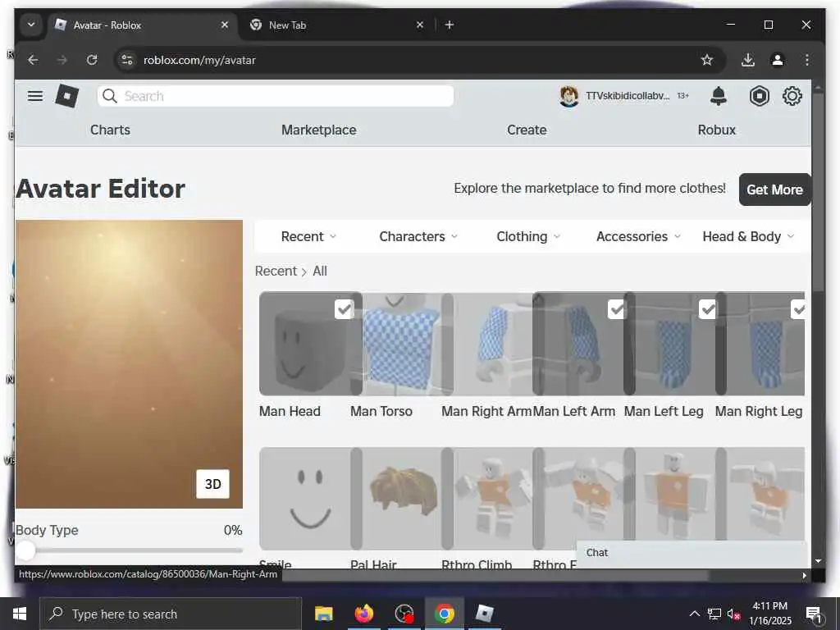Viewport: 840px width, 630px height.
Task: Open the Chrome profile icon
Action: pyautogui.click(x=778, y=60)
